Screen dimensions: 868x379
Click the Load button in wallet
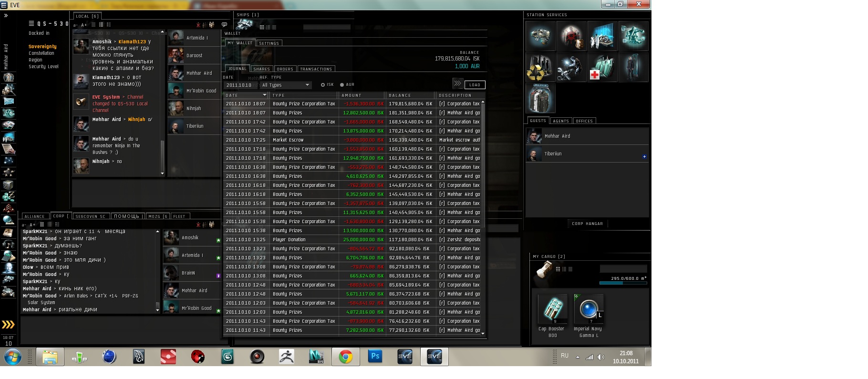tap(475, 85)
